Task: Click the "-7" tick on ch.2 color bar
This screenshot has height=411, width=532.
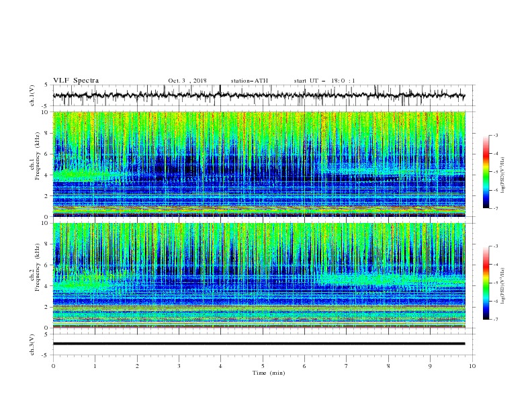Action: click(496, 320)
